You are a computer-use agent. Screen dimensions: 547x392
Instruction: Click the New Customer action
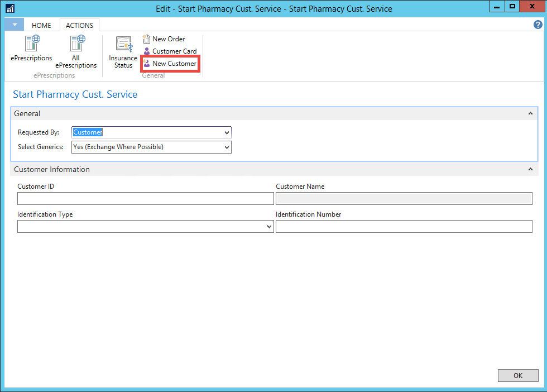point(174,64)
